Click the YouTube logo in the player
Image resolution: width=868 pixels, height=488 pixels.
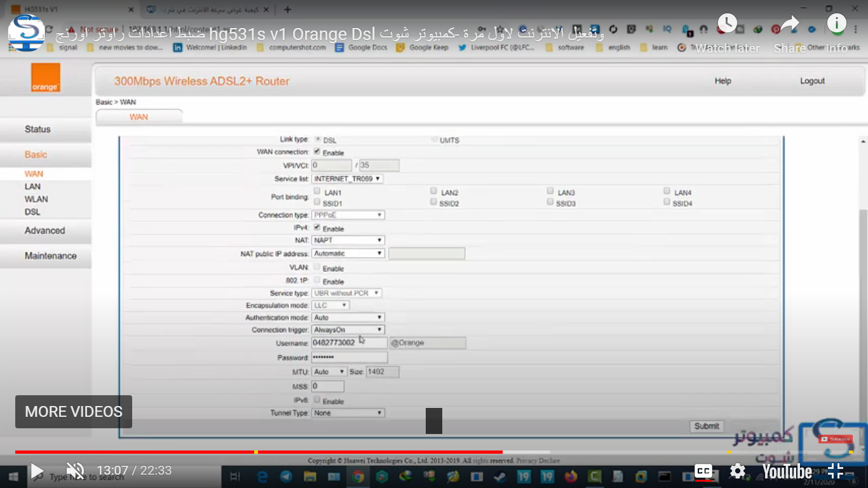(x=787, y=471)
